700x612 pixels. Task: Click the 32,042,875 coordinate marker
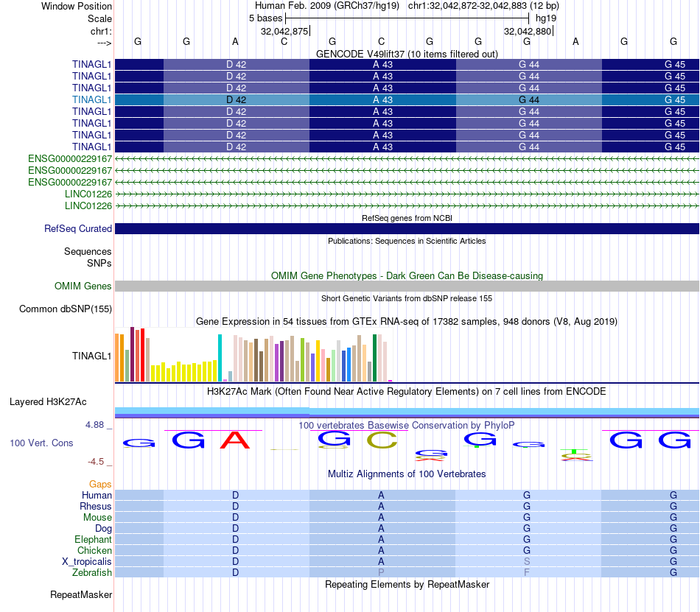(284, 31)
